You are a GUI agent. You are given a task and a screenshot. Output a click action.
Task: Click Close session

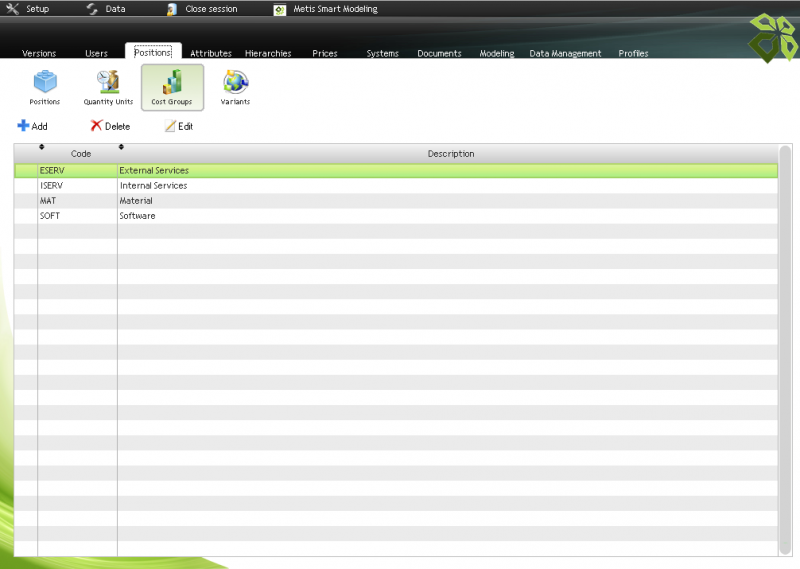coord(202,9)
